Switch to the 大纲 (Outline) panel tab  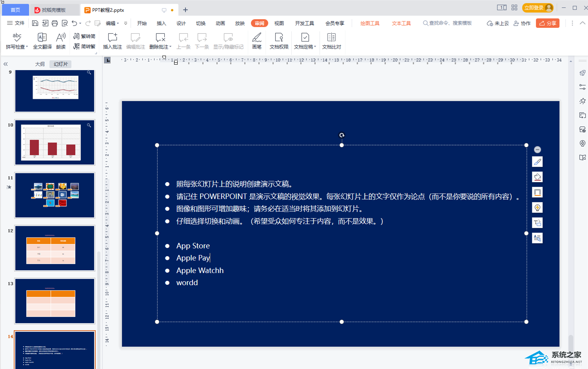(x=40, y=64)
